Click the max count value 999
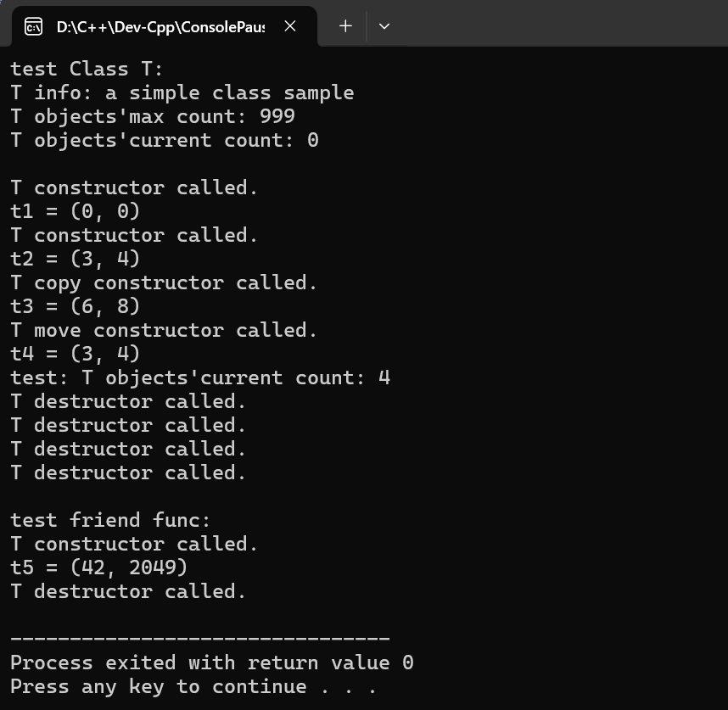 (277, 116)
